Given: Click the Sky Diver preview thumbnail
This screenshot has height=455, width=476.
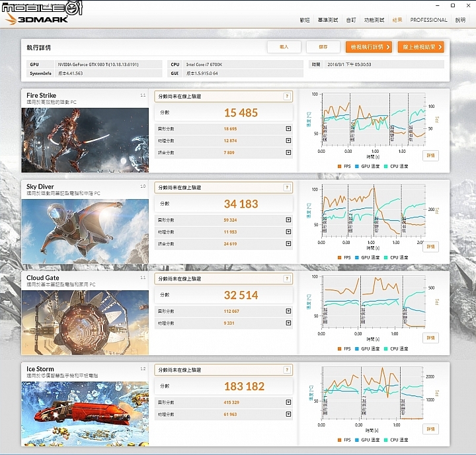Looking at the screenshot, I should point(85,231).
